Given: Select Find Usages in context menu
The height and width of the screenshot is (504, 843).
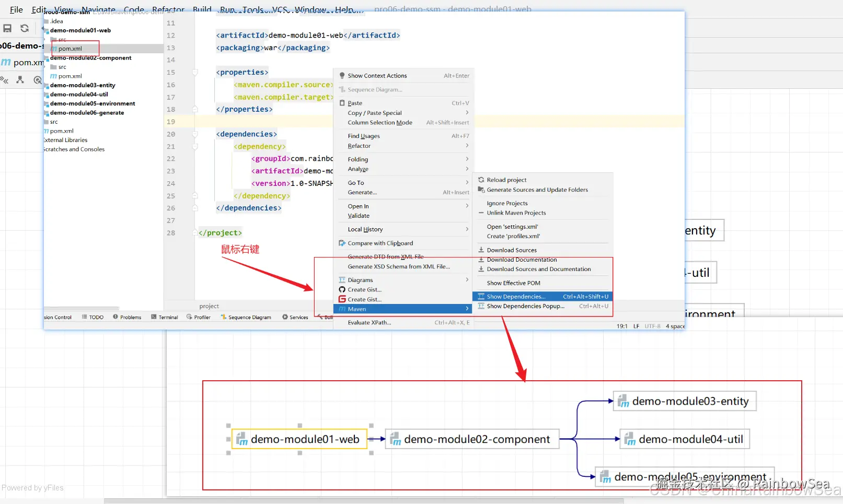Looking at the screenshot, I should pos(364,136).
